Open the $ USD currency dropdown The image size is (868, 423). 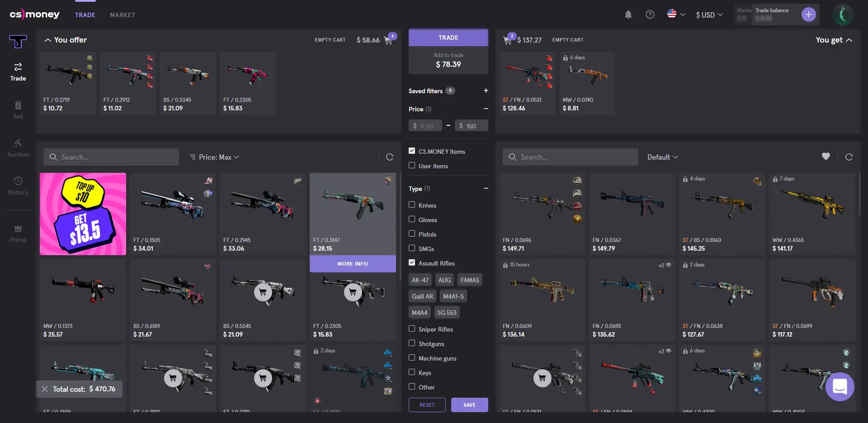(709, 15)
